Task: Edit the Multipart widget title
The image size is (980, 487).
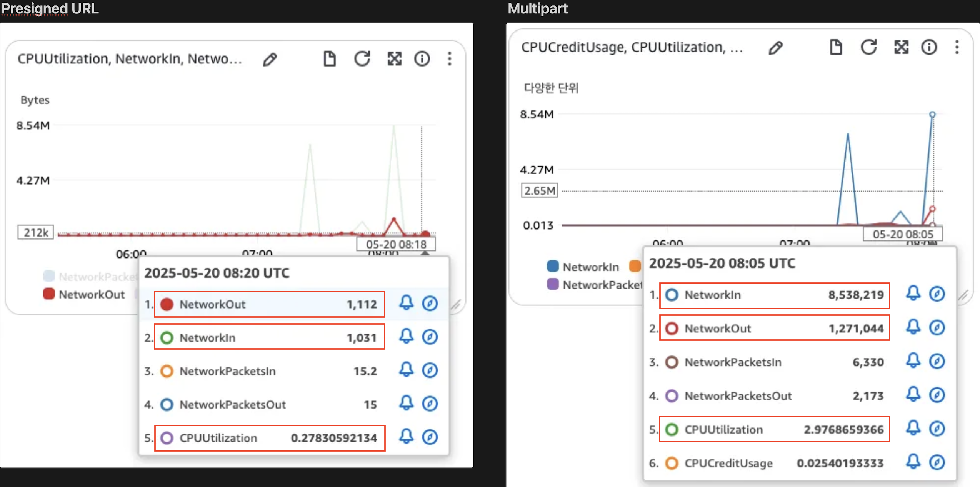Action: pyautogui.click(x=776, y=48)
